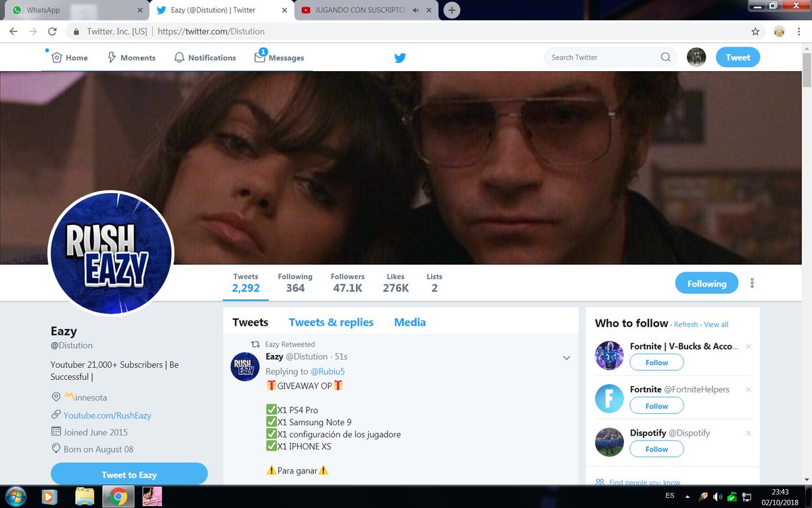Click the @Rubiu5 mention in tweet
Screen dimensions: 812x508
tap(328, 371)
